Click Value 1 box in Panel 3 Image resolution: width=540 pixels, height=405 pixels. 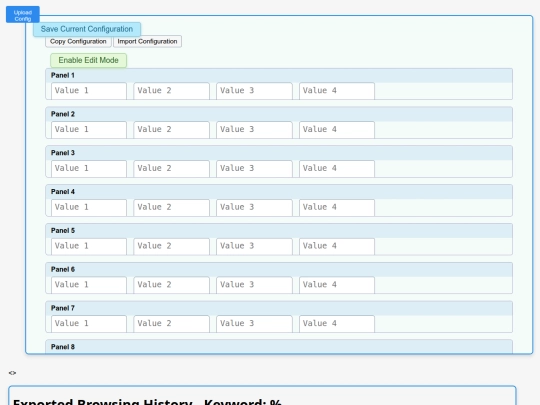[x=89, y=169]
